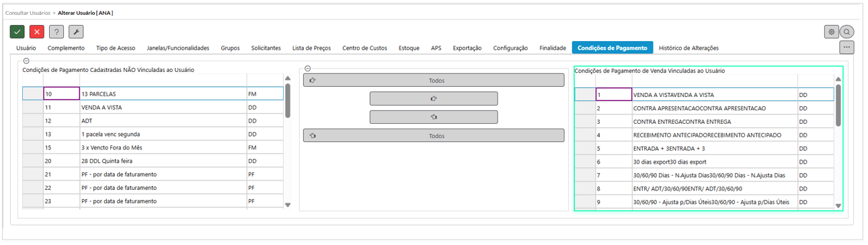
Task: Switch to the Usuário tab
Action: coord(26,48)
